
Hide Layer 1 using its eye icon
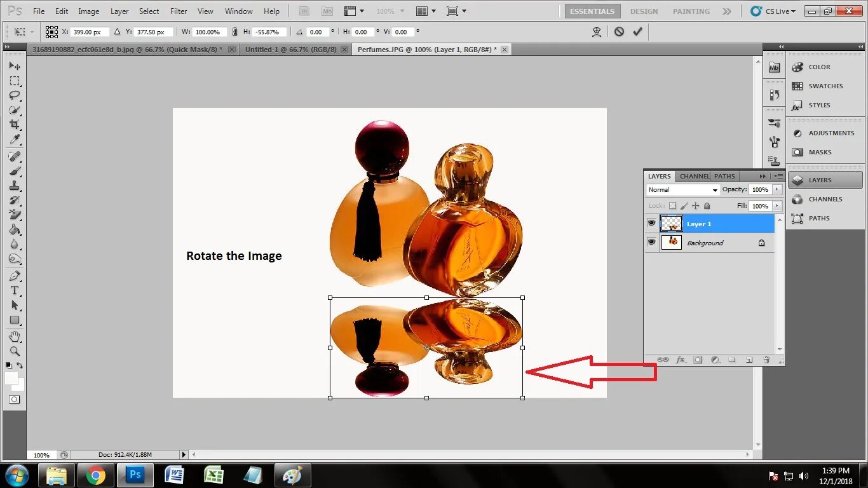click(651, 223)
